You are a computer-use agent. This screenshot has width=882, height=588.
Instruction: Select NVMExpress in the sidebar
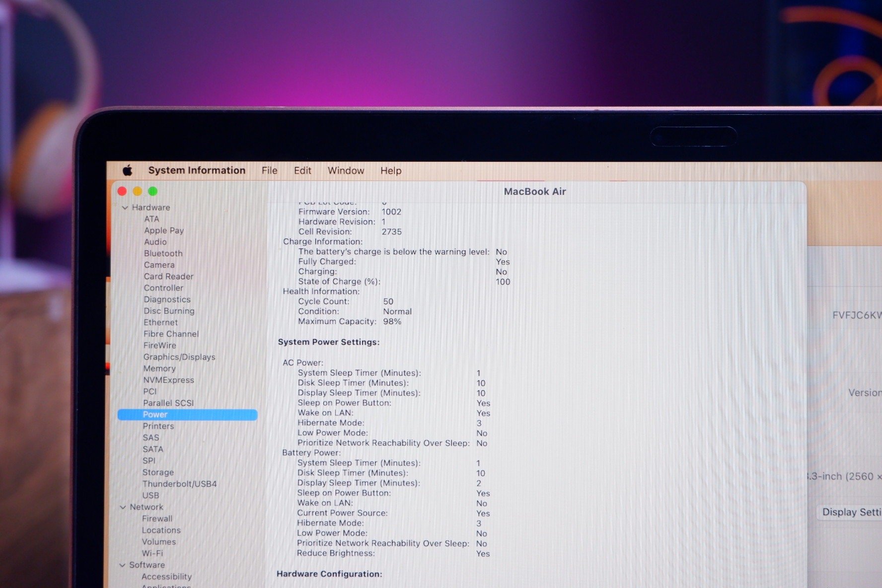pyautogui.click(x=169, y=380)
